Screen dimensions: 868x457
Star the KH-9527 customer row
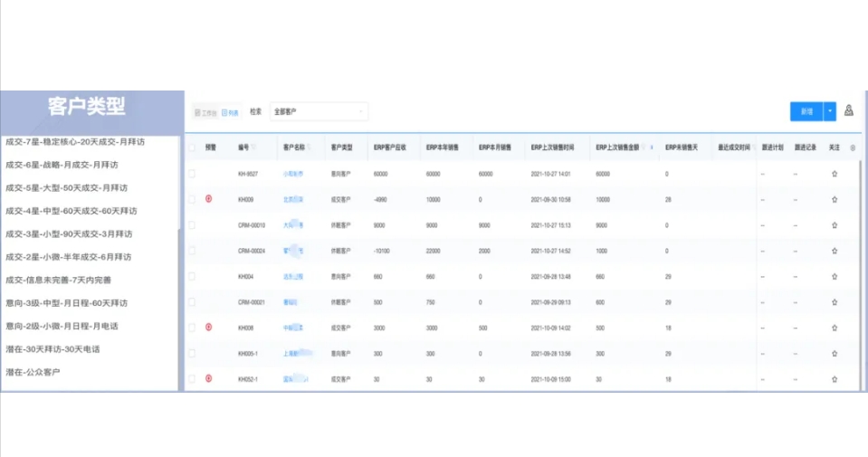(x=835, y=174)
